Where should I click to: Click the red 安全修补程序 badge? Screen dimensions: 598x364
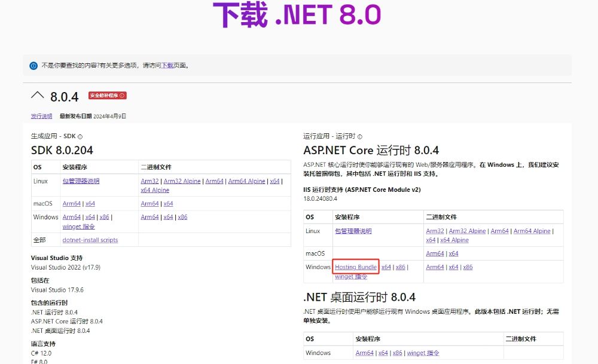(x=107, y=96)
